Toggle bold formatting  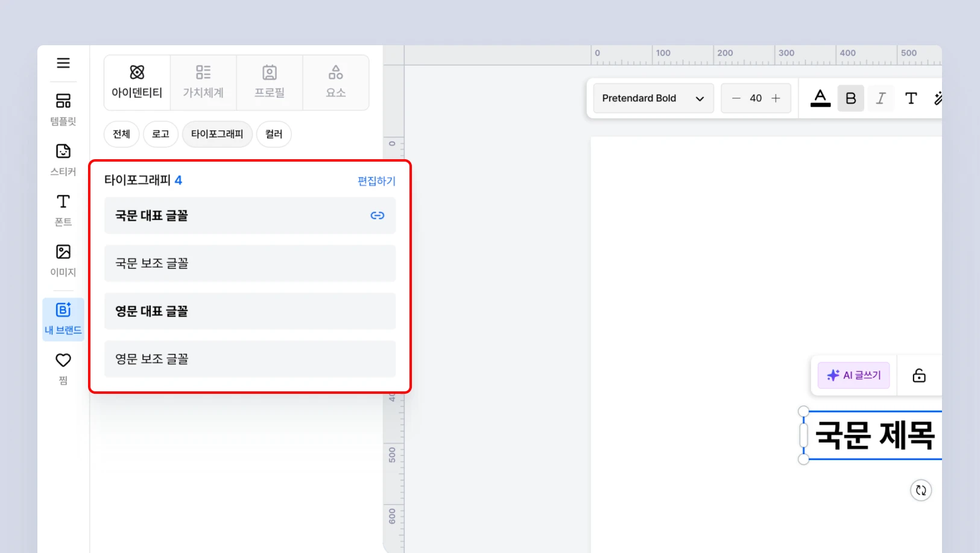[851, 98]
